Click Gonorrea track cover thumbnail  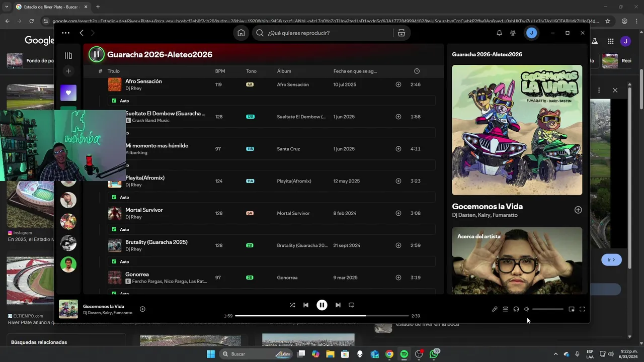115,278
